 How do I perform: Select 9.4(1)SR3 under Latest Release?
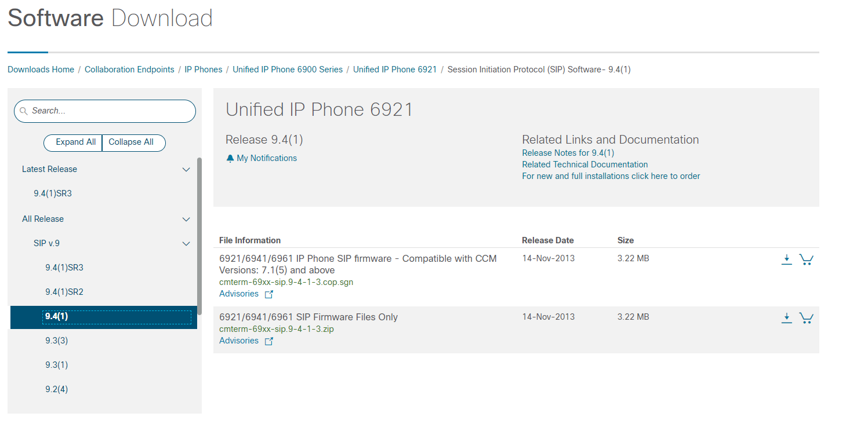pos(53,193)
